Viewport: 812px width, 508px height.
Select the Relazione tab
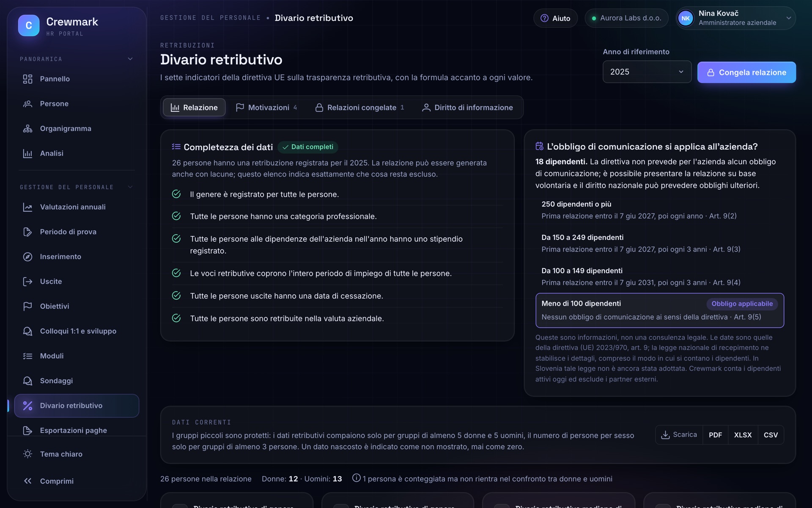pyautogui.click(x=194, y=108)
